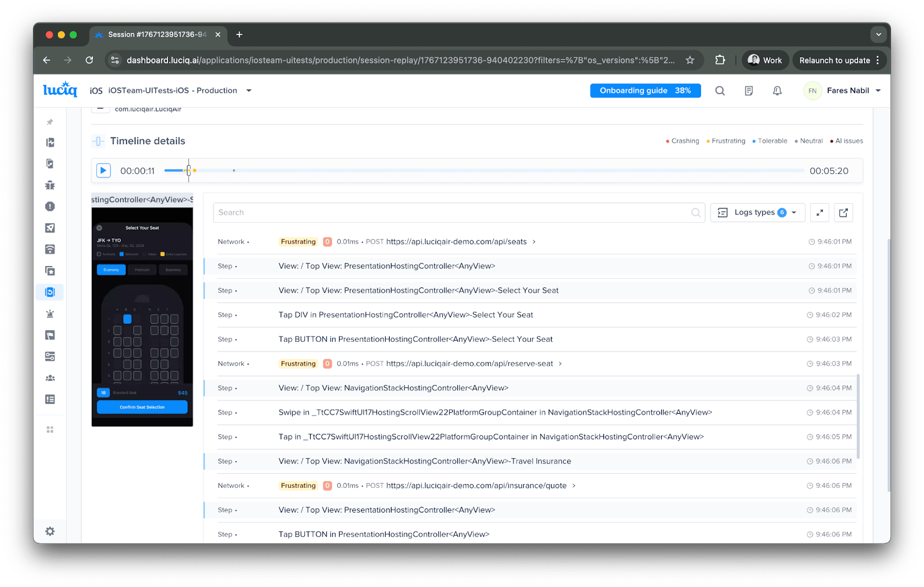Click the luciq logo
The height and width of the screenshot is (587, 924).
60,89
